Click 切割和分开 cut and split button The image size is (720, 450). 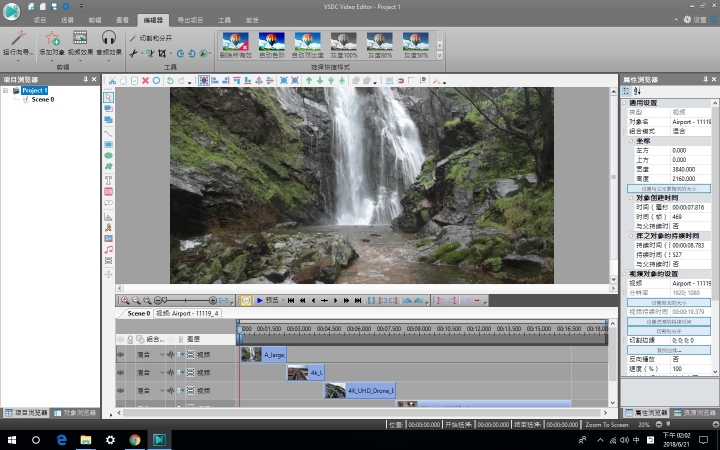point(151,38)
